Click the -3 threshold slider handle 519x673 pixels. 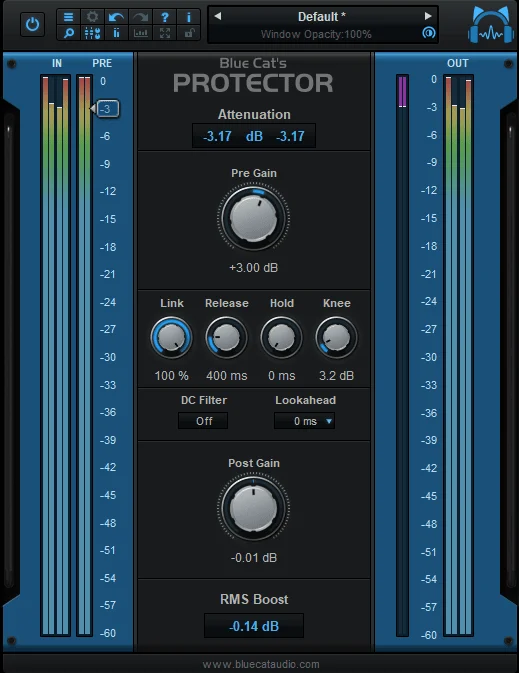point(106,109)
